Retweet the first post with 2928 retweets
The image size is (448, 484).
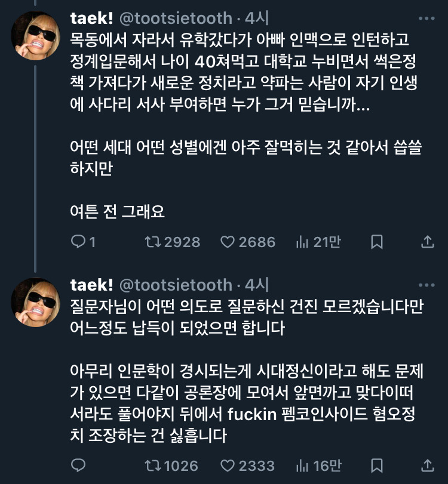[x=154, y=242]
